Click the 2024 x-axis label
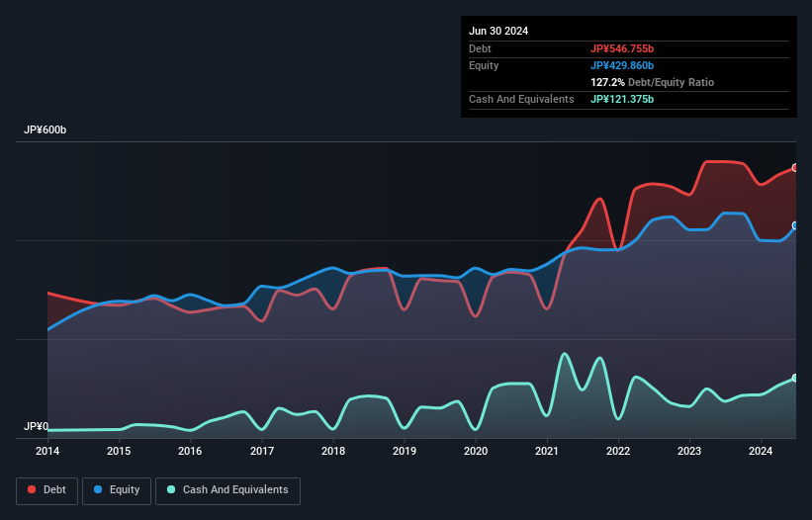Image resolution: width=812 pixels, height=520 pixels. [761, 451]
